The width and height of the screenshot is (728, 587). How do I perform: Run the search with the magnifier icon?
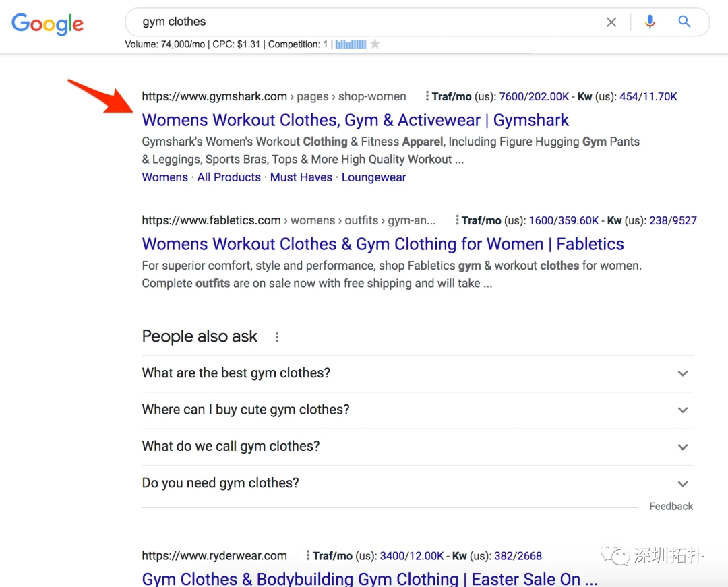(684, 22)
